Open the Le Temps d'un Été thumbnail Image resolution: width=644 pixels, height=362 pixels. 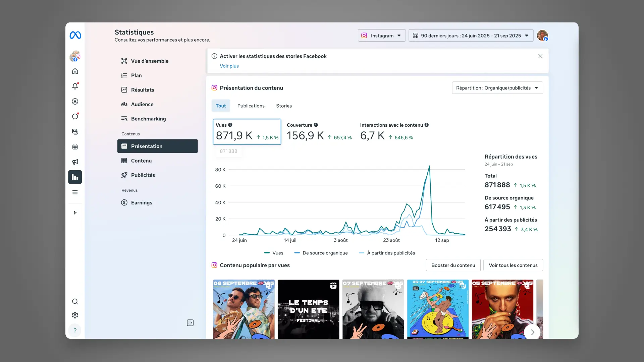click(308, 309)
